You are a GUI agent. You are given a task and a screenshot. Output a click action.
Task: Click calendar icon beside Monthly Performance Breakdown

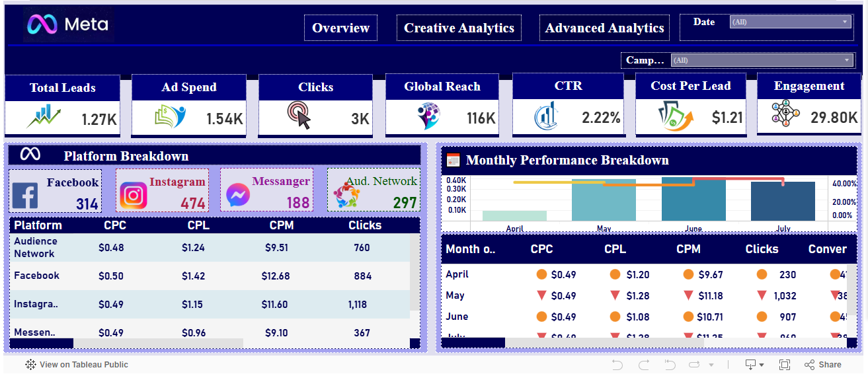click(453, 160)
